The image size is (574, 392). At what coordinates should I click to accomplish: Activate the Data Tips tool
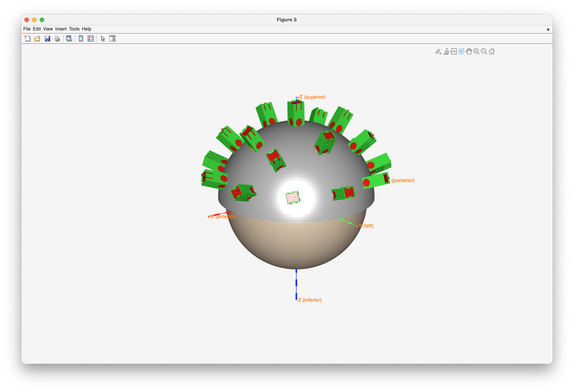454,51
